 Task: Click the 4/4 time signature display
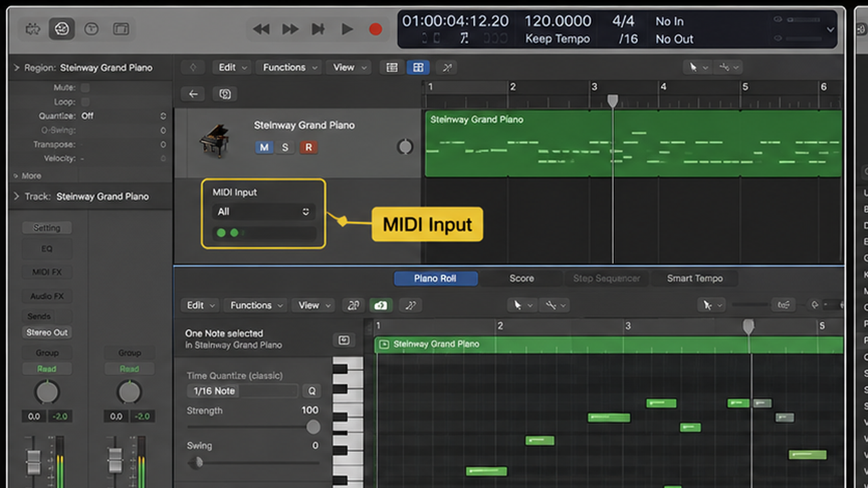click(623, 21)
